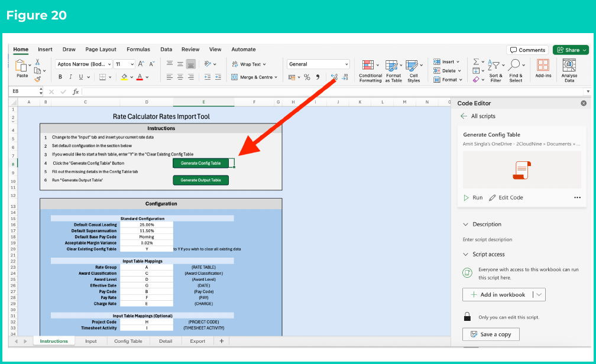Click the orientation text angle icon

208,64
